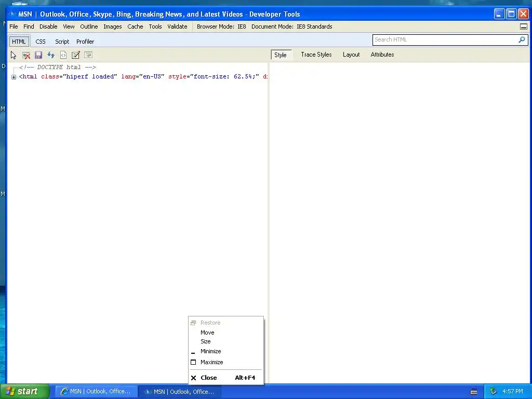Choose Close Alt+F4 in the context menu
The image size is (532, 399).
point(226,378)
